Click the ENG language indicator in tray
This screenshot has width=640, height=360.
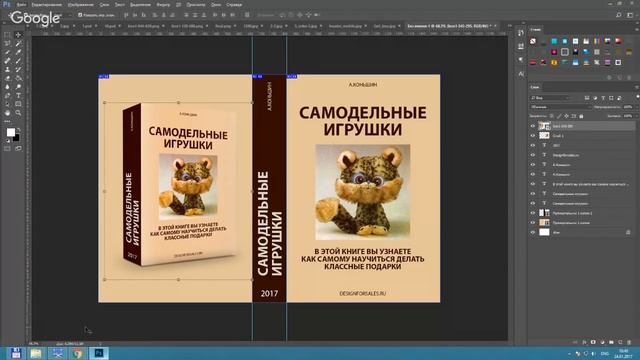605,353
